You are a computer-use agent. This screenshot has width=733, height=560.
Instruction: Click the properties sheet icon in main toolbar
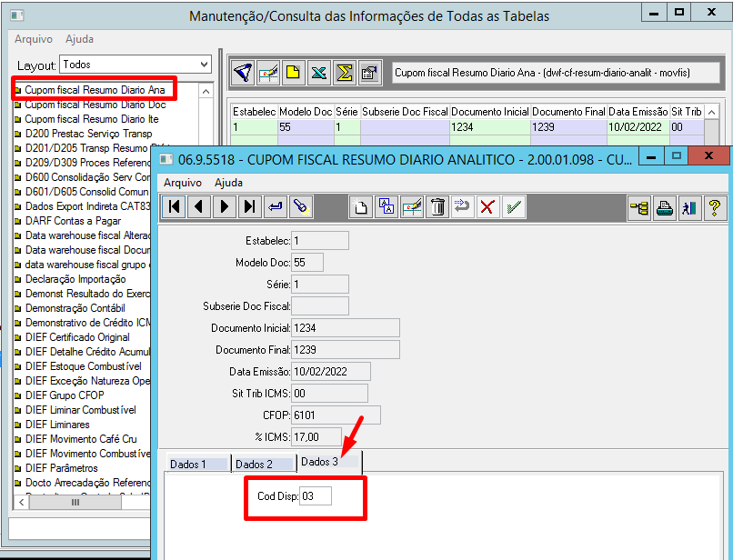[x=370, y=73]
